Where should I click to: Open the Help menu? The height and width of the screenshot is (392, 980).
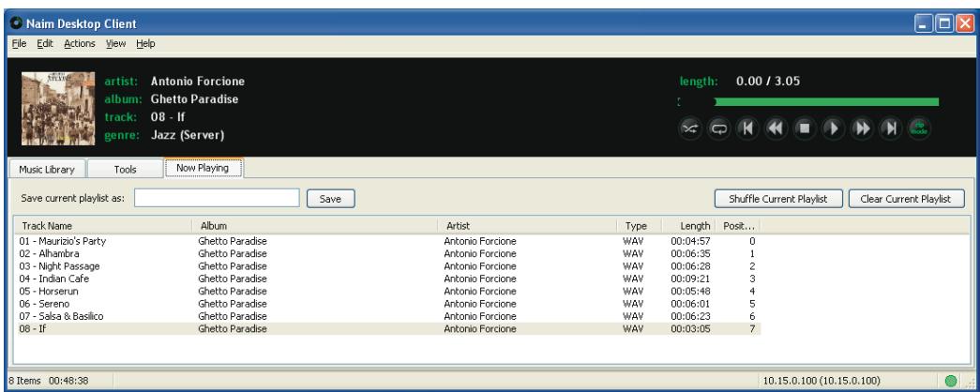coord(145,44)
